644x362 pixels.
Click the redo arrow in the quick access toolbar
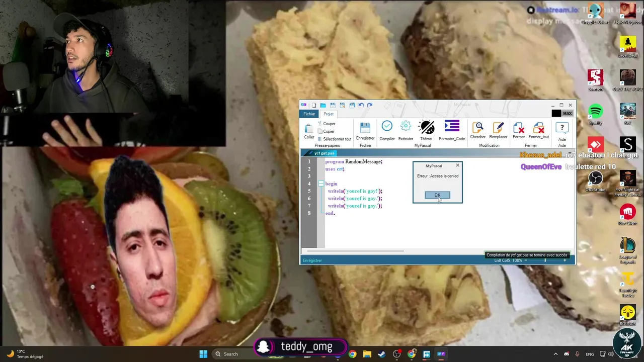(x=370, y=105)
